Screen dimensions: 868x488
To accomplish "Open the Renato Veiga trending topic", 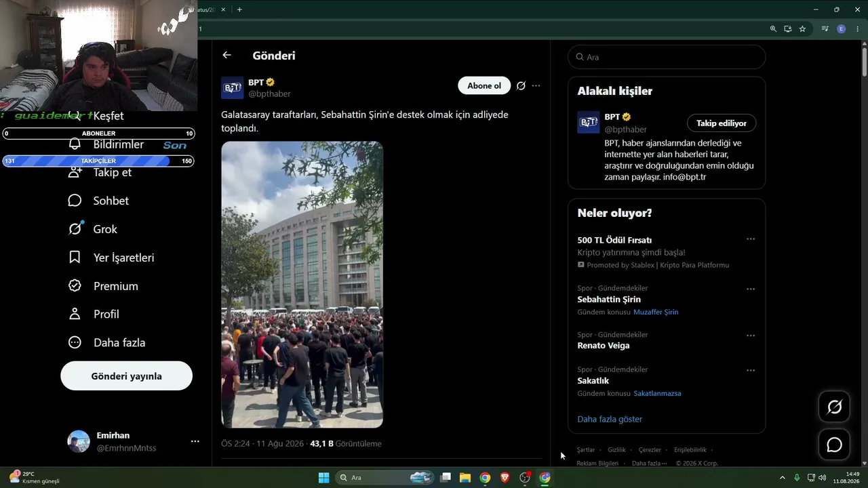I will tap(604, 346).
